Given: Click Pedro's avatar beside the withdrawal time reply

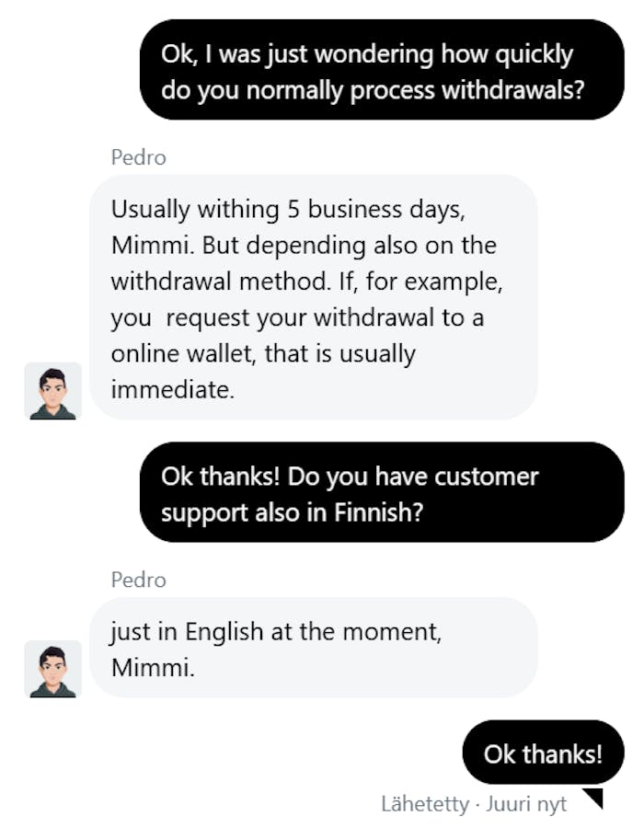Looking at the screenshot, I should [x=52, y=391].
